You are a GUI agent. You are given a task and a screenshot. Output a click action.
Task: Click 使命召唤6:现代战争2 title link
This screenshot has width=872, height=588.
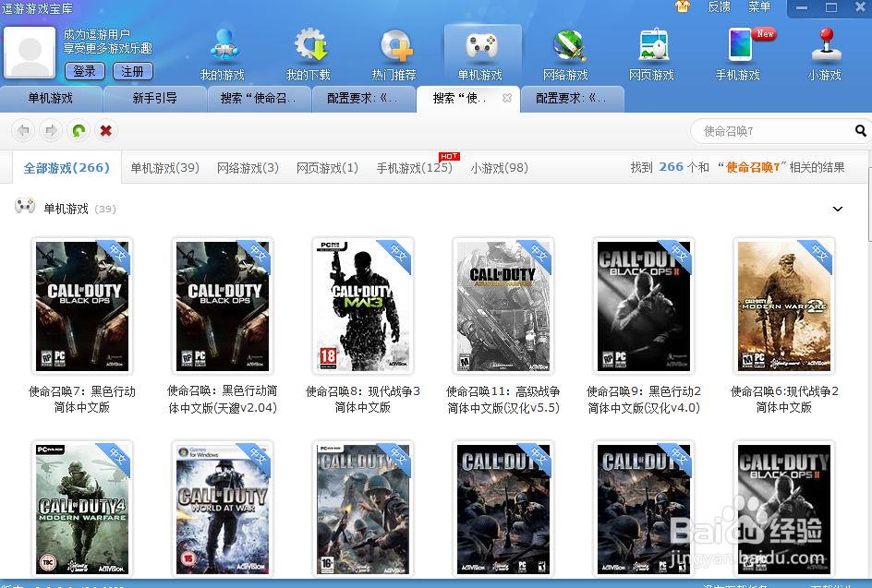coord(784,400)
